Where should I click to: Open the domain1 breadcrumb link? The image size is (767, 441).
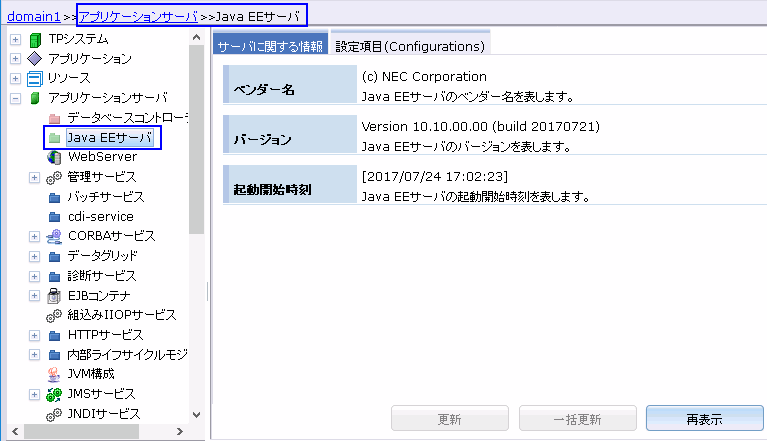pos(31,17)
